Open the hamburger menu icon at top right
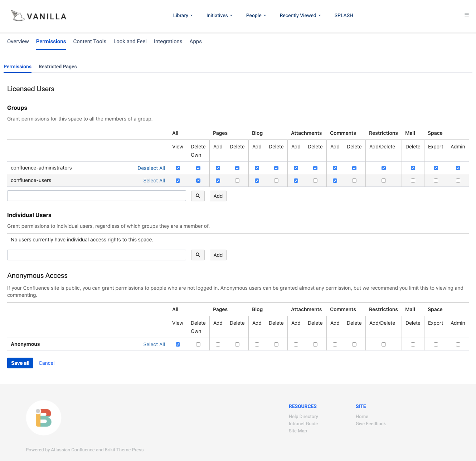476x461 pixels. (x=467, y=15)
